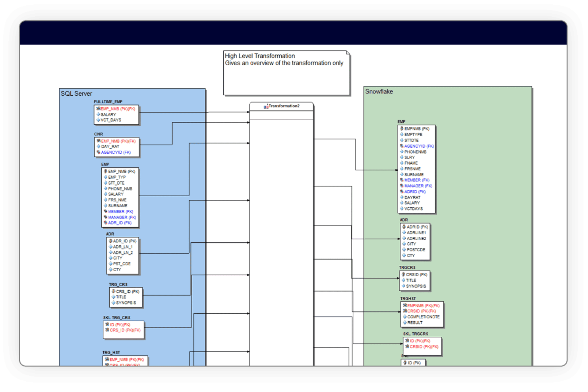Click the diamond icon beside VCTDAYS

click(402, 209)
